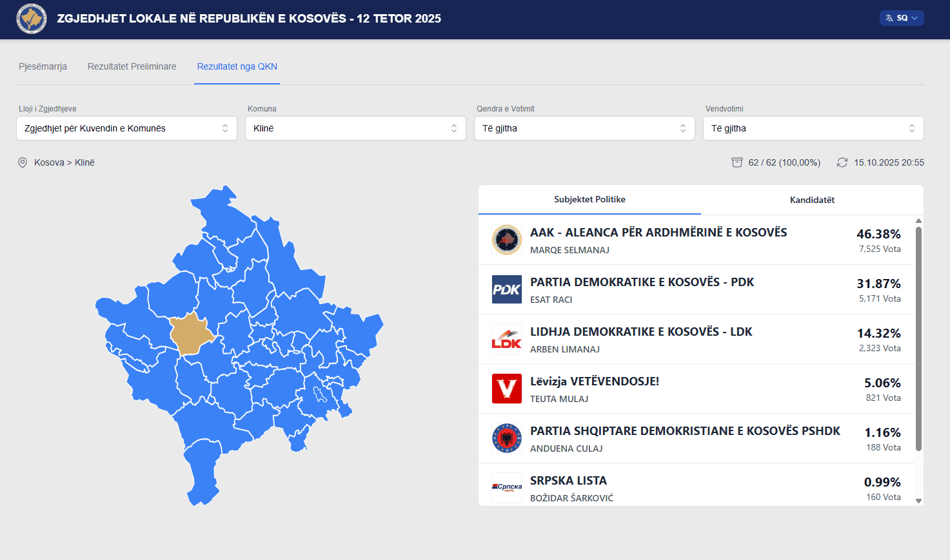Switch to the Pjesëmarrja tab
Image resolution: width=950 pixels, height=560 pixels.
click(x=43, y=66)
